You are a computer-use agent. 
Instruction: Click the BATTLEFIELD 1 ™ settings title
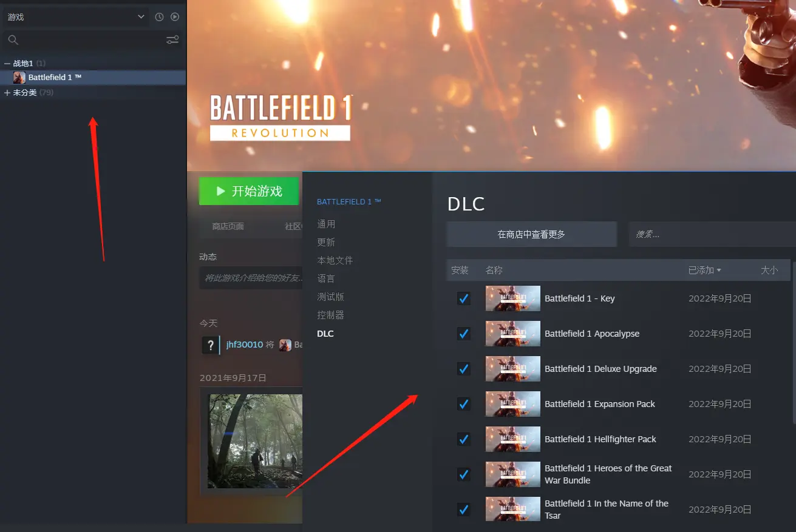point(349,202)
